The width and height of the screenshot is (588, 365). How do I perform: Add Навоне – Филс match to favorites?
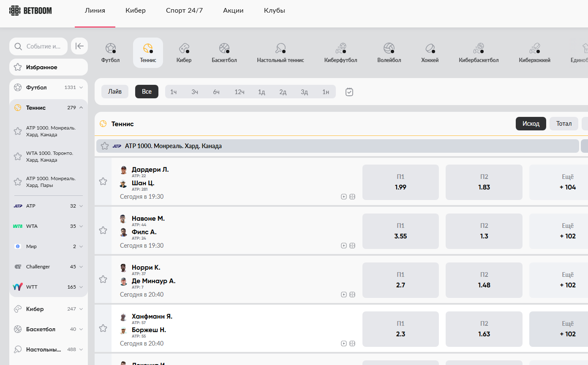click(103, 230)
